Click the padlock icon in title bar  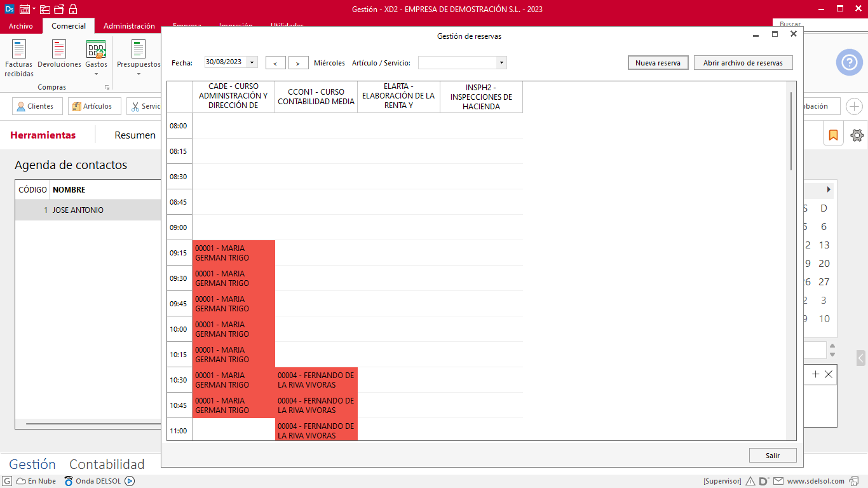[73, 9]
